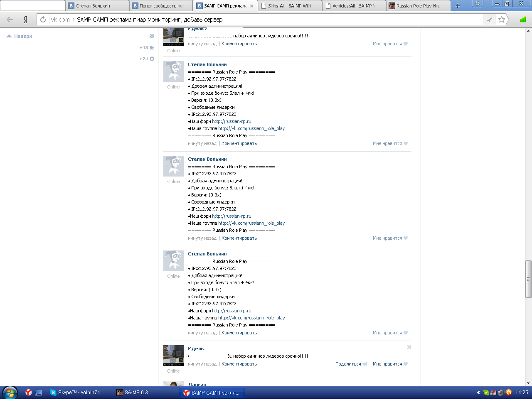Open the network computers tray icon
This screenshot has height=400, width=532.
pos(501,393)
